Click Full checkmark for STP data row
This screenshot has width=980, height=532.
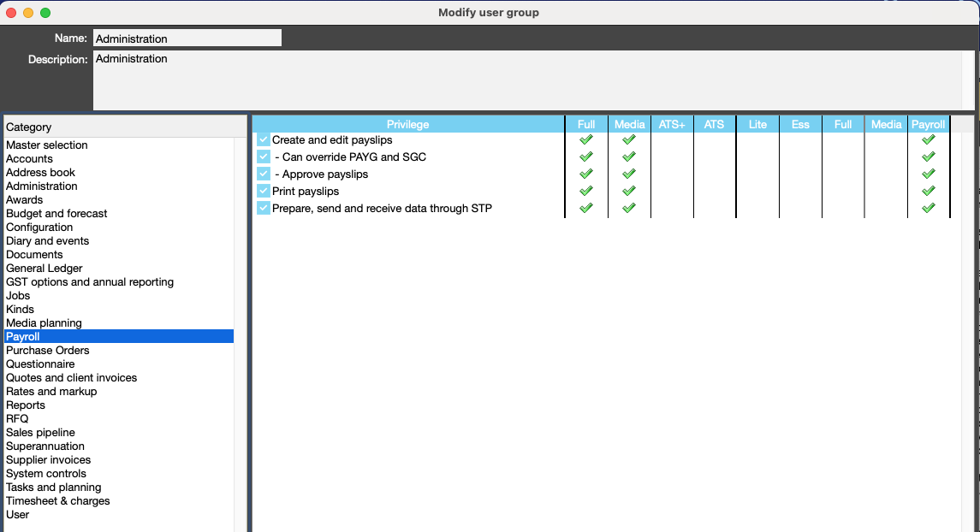(585, 208)
